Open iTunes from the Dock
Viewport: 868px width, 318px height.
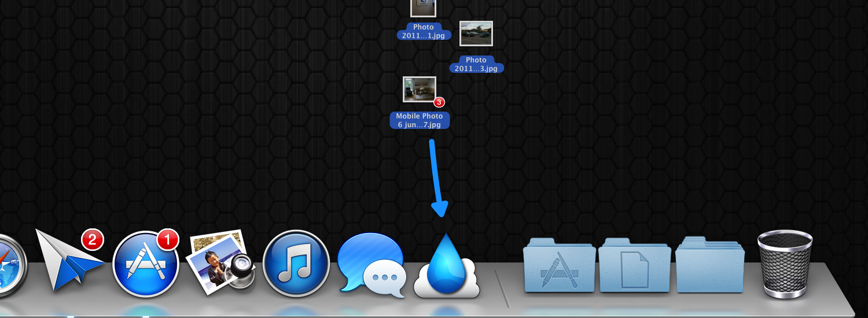[x=296, y=263]
